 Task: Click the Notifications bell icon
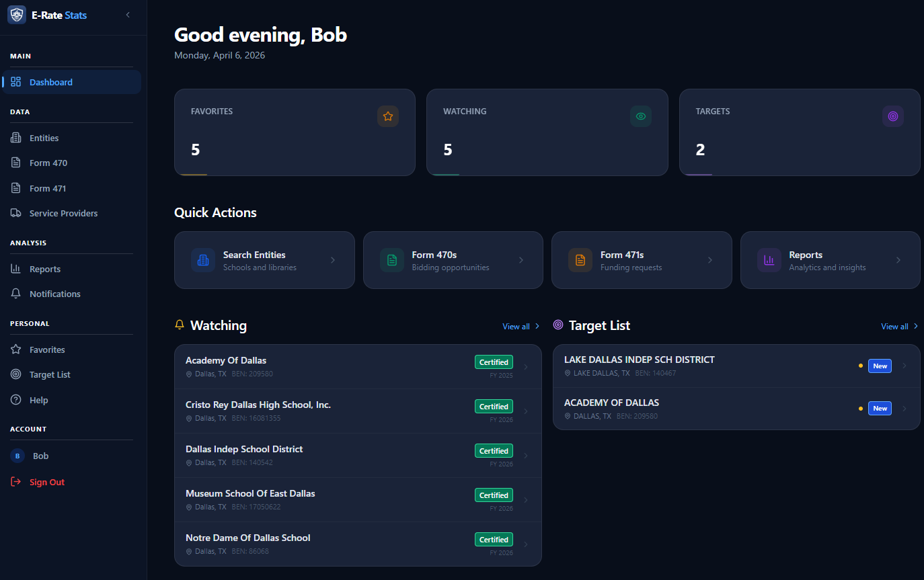15,294
